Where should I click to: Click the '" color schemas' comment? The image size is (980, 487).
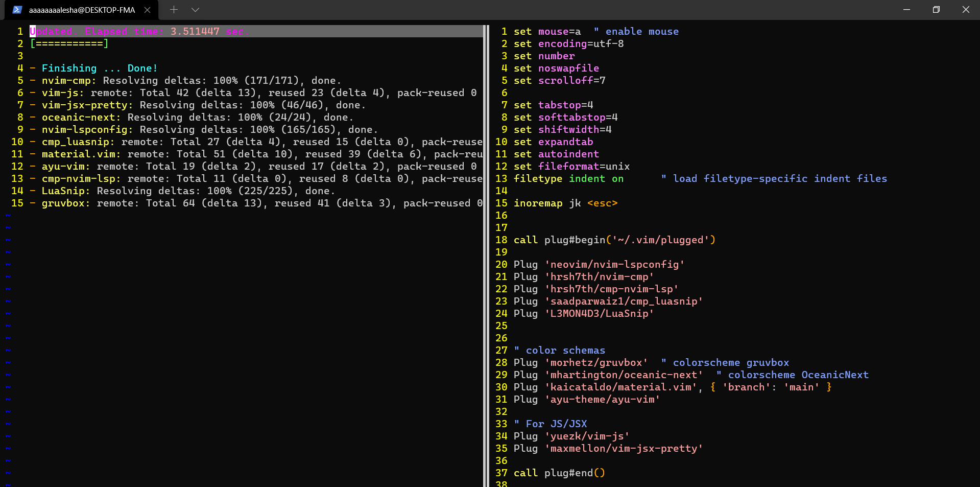559,351
